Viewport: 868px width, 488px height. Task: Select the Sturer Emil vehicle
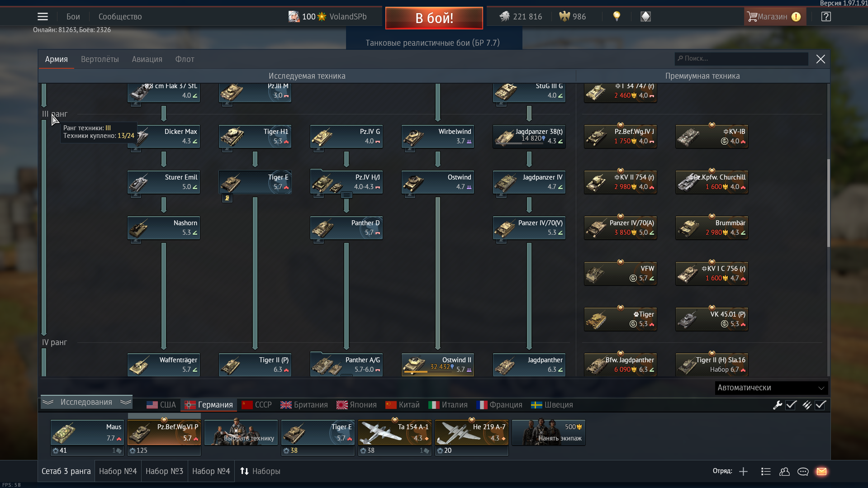coord(164,182)
